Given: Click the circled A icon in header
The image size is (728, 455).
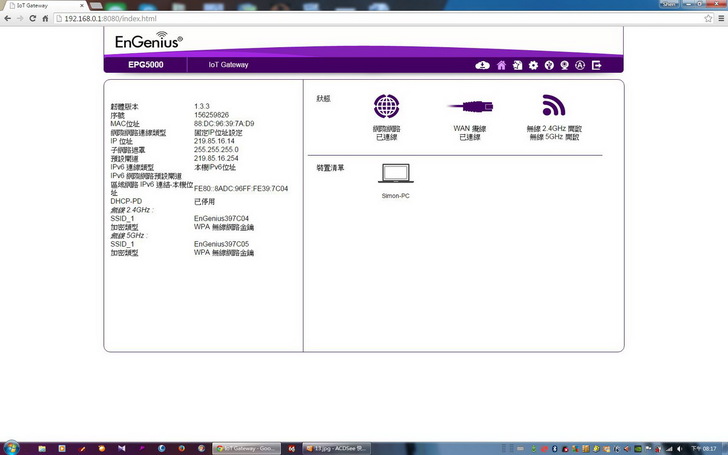Looking at the screenshot, I should coord(581,65).
